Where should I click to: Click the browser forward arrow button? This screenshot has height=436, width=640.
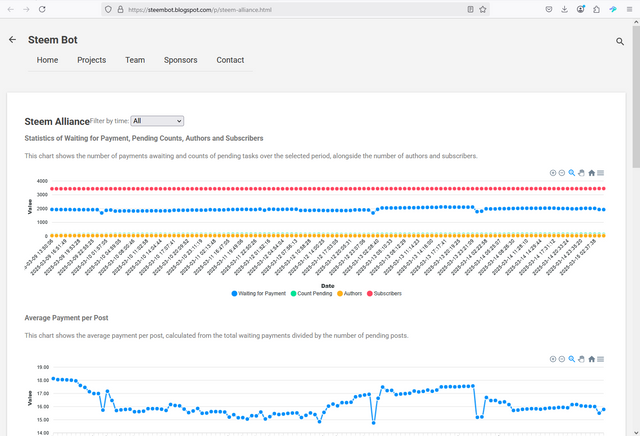pos(26,9)
